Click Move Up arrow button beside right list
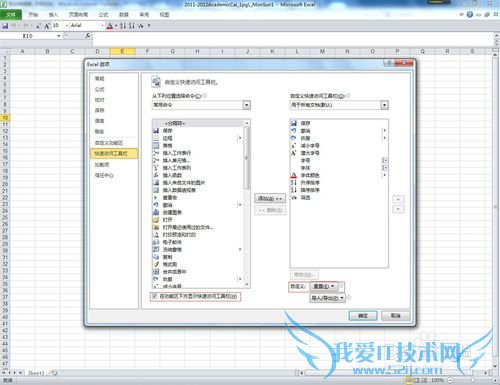Image resolution: width=500 pixels, height=385 pixels. 398,199
